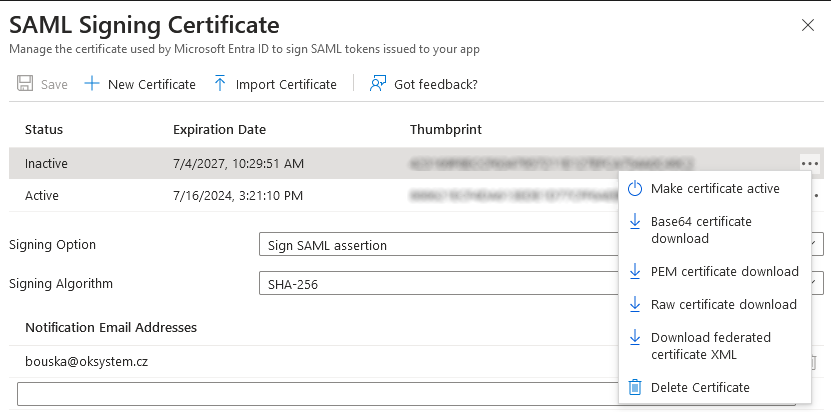Click the Signing Algorithm label
Screen dimensions: 831x412
[61, 284]
